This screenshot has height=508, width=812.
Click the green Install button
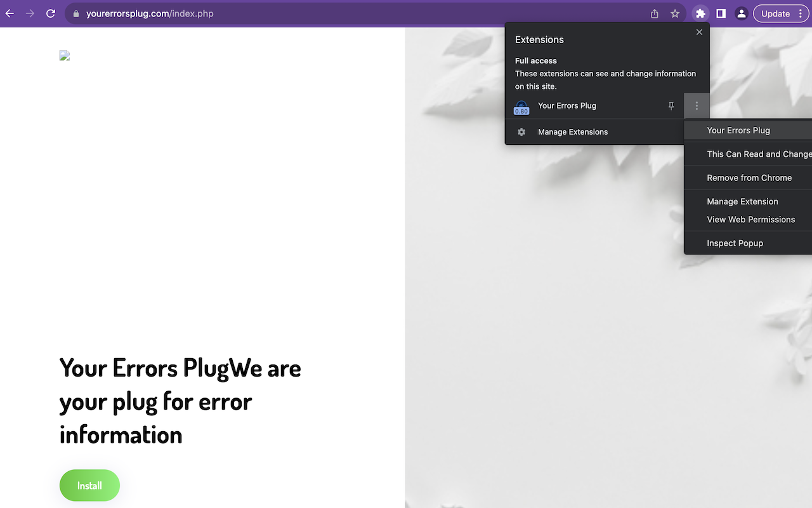(x=89, y=486)
